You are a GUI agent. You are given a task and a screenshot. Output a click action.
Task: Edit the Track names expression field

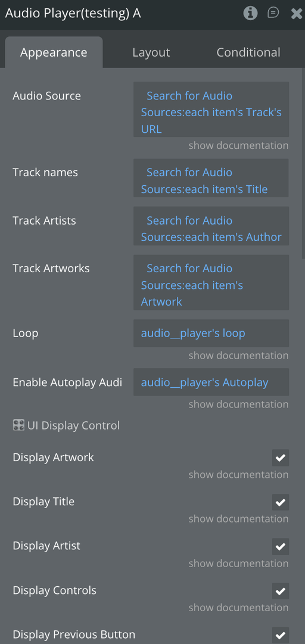211,178
